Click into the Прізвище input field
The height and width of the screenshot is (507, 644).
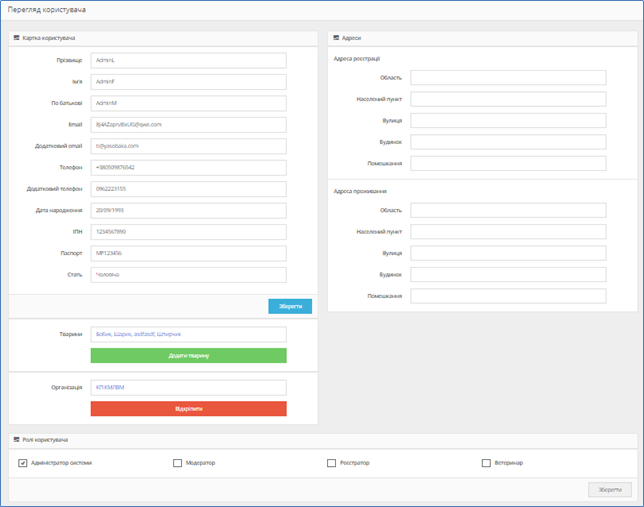tap(188, 61)
